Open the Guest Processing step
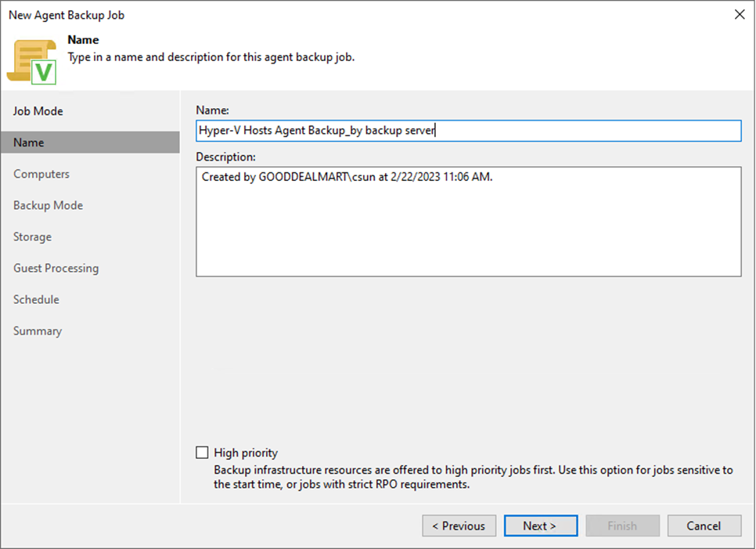Viewport: 756px width, 549px height. coord(56,268)
